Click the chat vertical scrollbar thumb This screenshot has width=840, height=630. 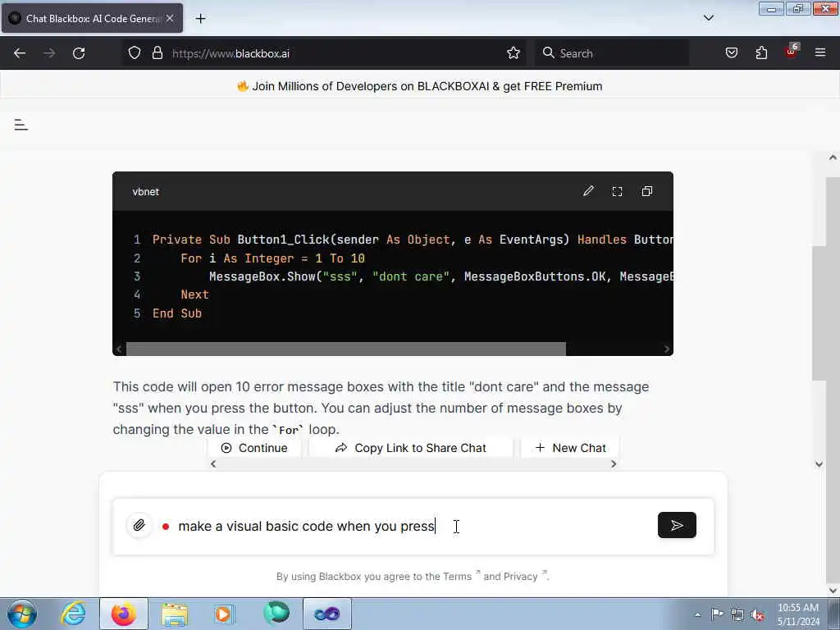(819, 313)
